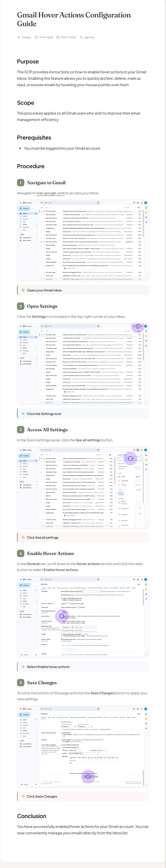This screenshot has height=868, width=166.
Task: Open the Accounts and Import tab in step 4 screenshot
Action: coord(63,588)
